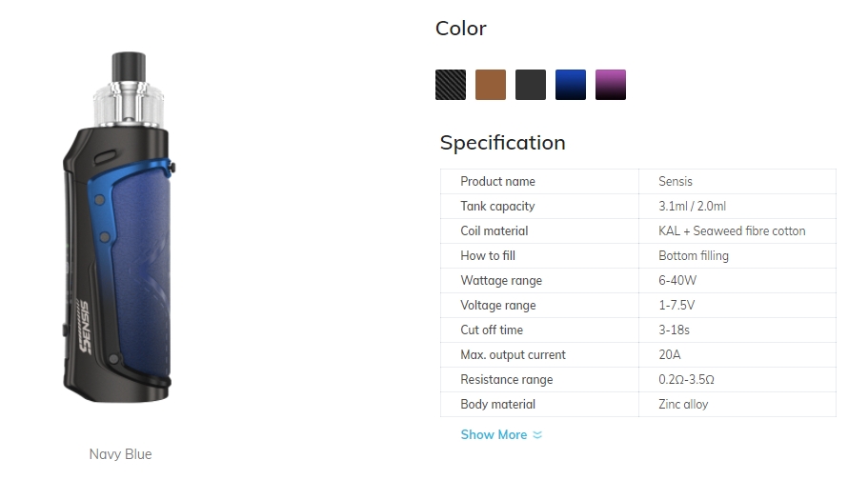Choose the purple gradient color swatch
Image resolution: width=868 pixels, height=480 pixels.
click(x=611, y=85)
